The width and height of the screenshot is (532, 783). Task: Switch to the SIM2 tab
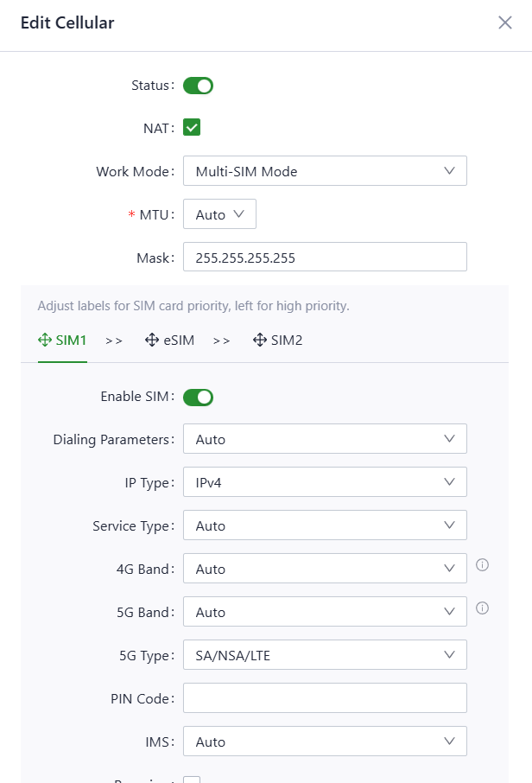286,341
